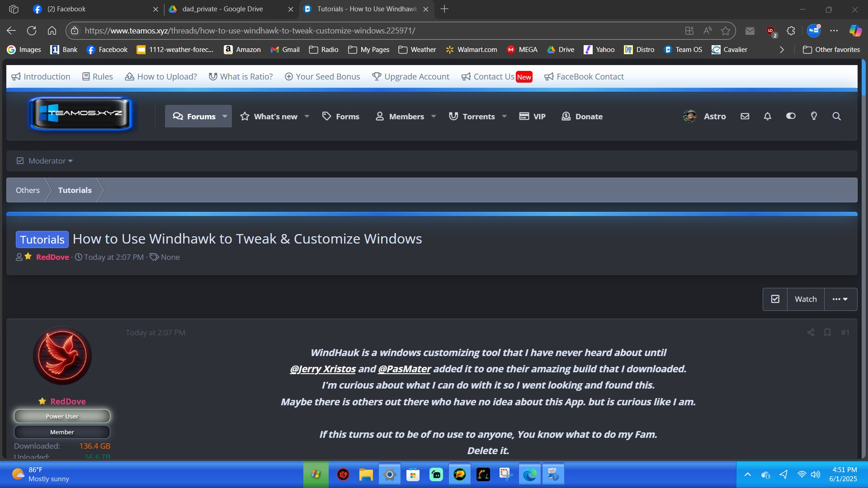Click the lightbulb icon in forum header
The width and height of the screenshot is (868, 488).
(x=814, y=116)
